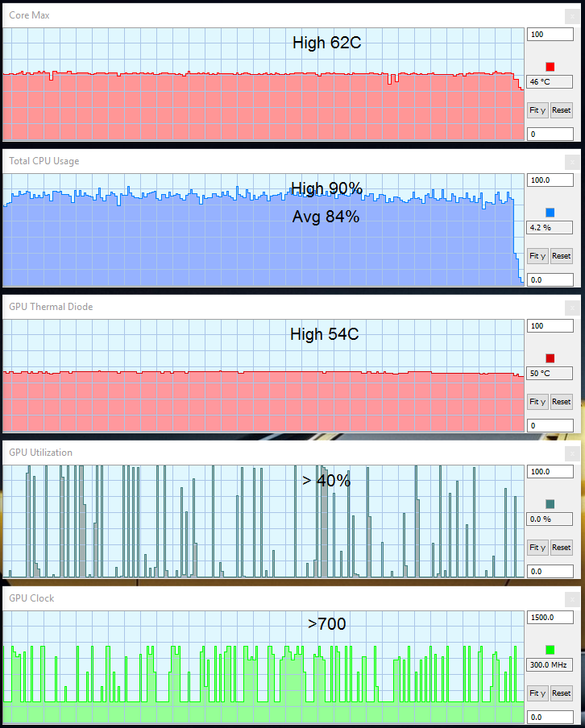Edit GPU Clock upper limit 1500.0
This screenshot has height=728, width=585.
550,618
